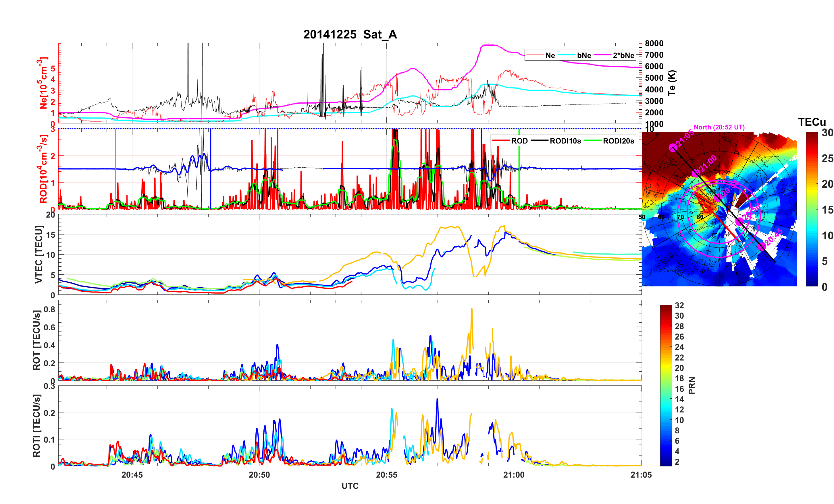Click the 20141225 Sat_A plot title
The height and width of the screenshot is (504, 834).
(350, 34)
